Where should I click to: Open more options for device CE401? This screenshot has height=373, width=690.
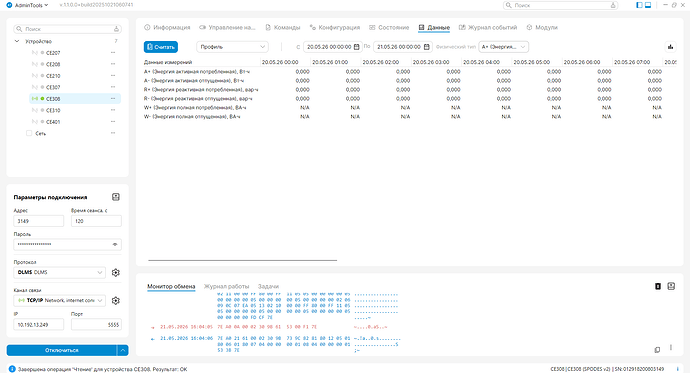tap(113, 121)
